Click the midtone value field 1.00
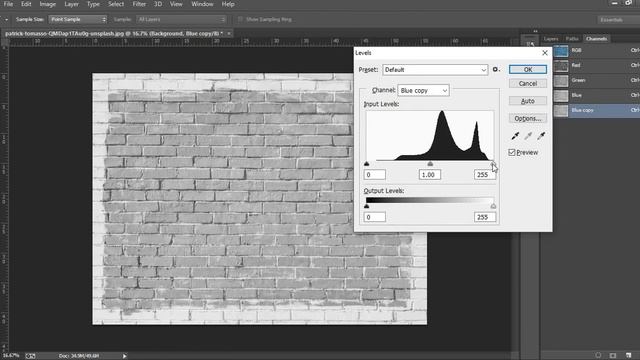This screenshot has height=360, width=640. [x=429, y=175]
